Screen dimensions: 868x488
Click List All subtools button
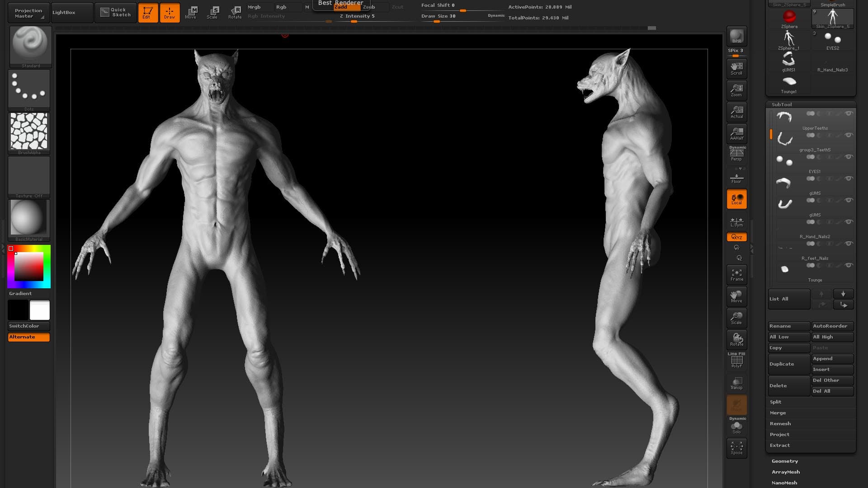point(789,299)
